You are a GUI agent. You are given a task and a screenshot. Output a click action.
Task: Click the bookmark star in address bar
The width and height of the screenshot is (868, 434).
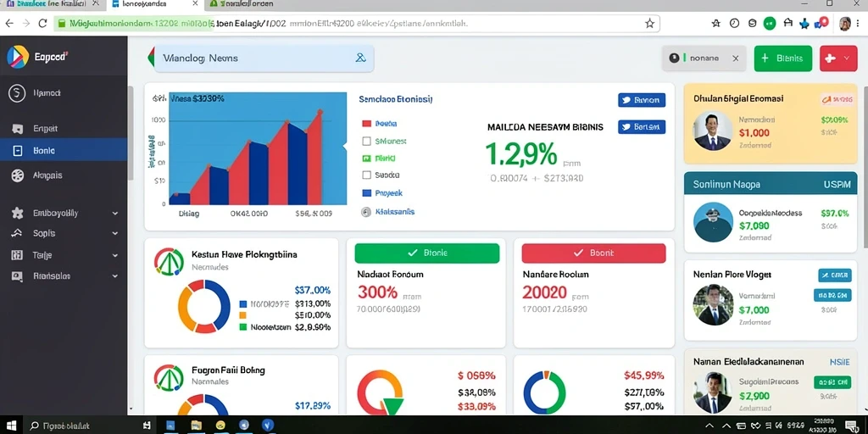point(650,23)
